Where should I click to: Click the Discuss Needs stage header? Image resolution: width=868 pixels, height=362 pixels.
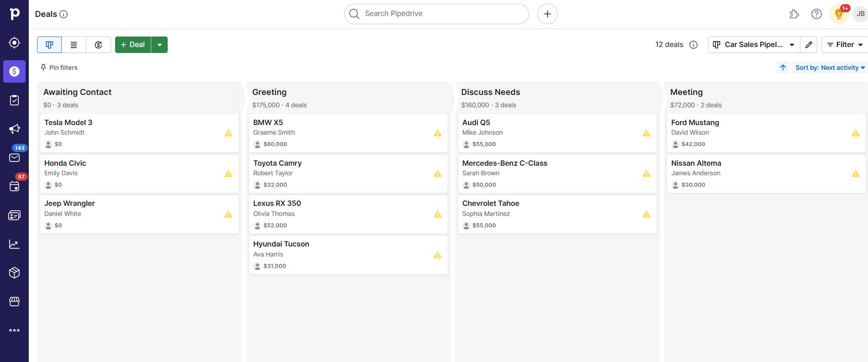click(x=490, y=92)
